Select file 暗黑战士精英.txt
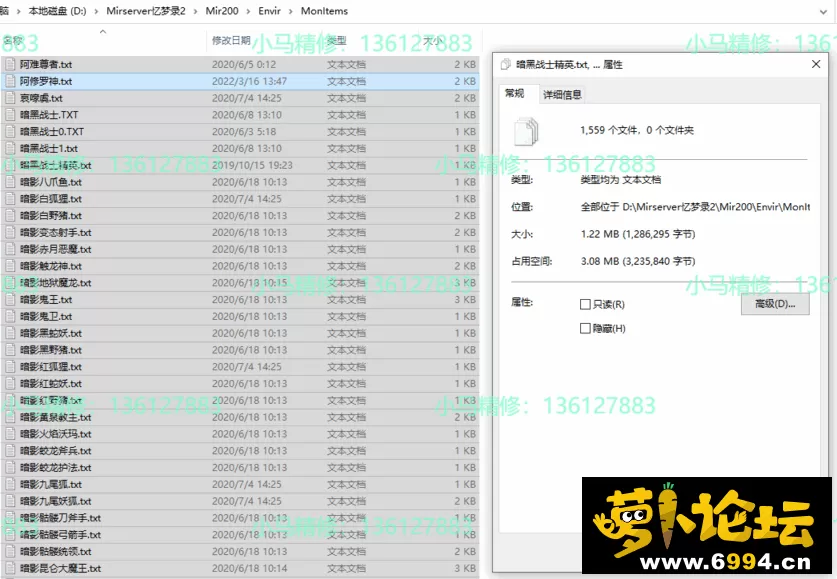The image size is (837, 579). pos(240,165)
